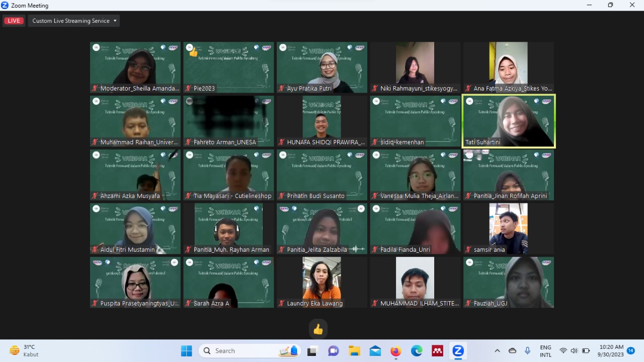Open Microsoft Edge from the taskbar
Screen dimensions: 644x362
pos(417,351)
